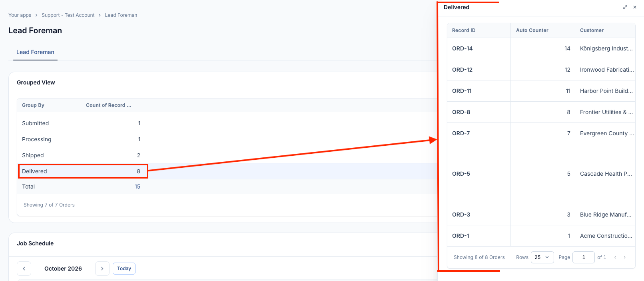Select the Lead Foreman tab
Image resolution: width=644 pixels, height=281 pixels.
tap(35, 52)
